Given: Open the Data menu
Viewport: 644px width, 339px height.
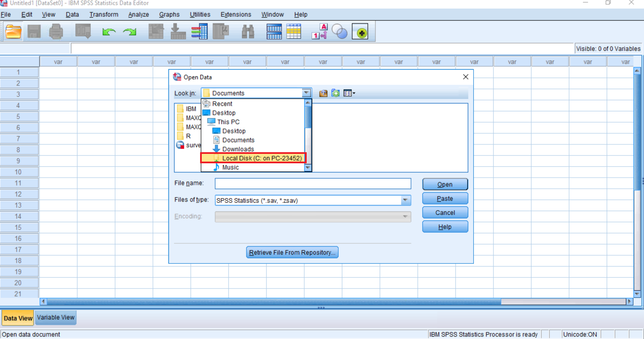Looking at the screenshot, I should (x=72, y=14).
